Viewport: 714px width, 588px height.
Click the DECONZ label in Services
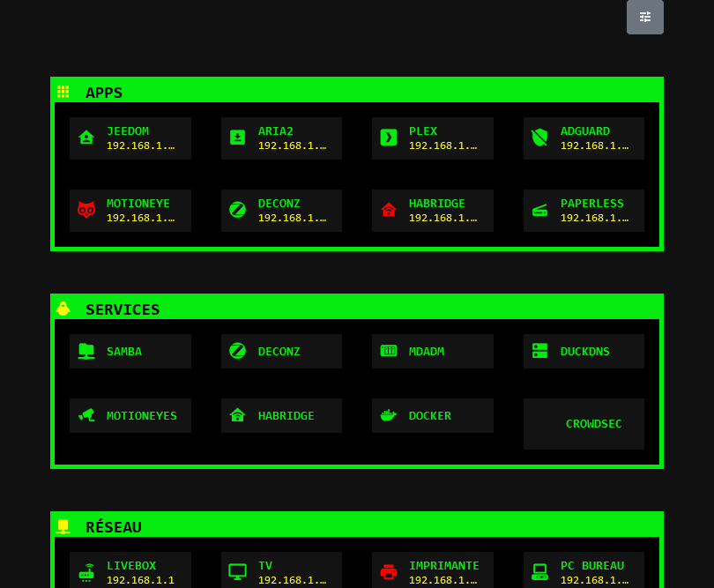(279, 351)
